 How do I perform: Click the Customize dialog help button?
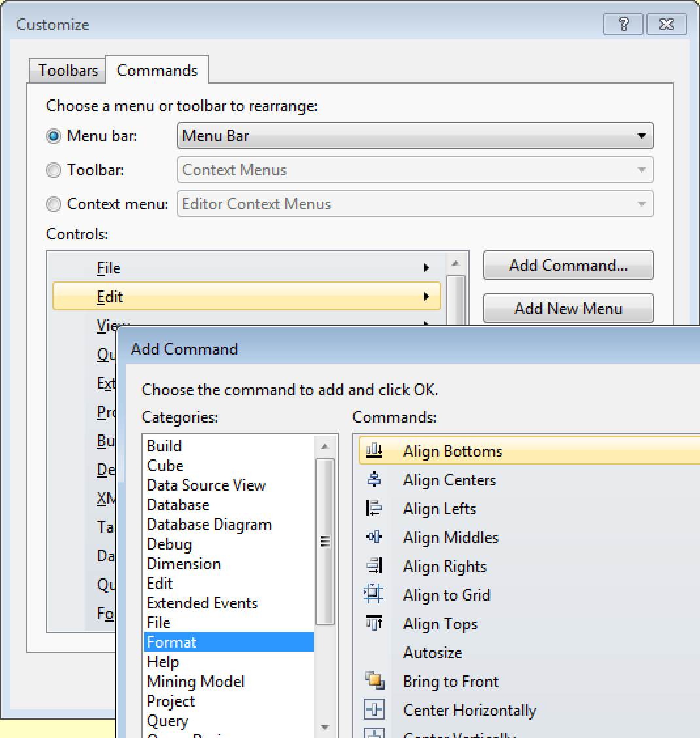click(623, 24)
